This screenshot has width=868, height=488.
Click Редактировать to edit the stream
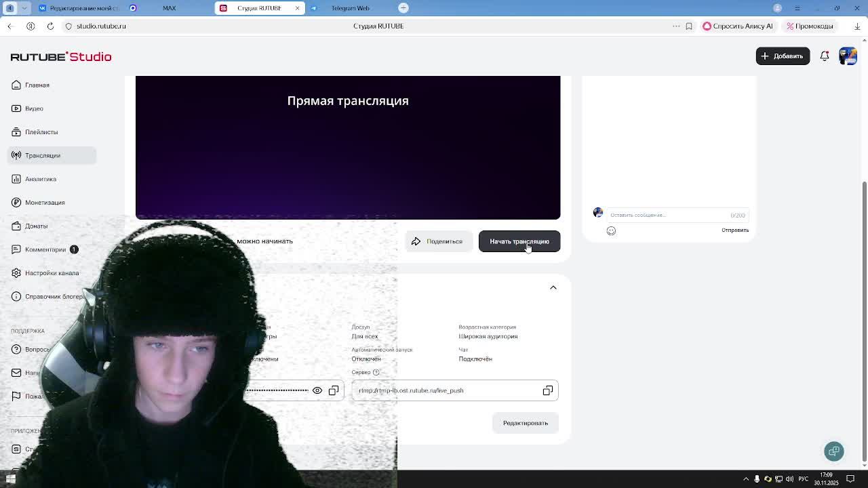pos(526,423)
